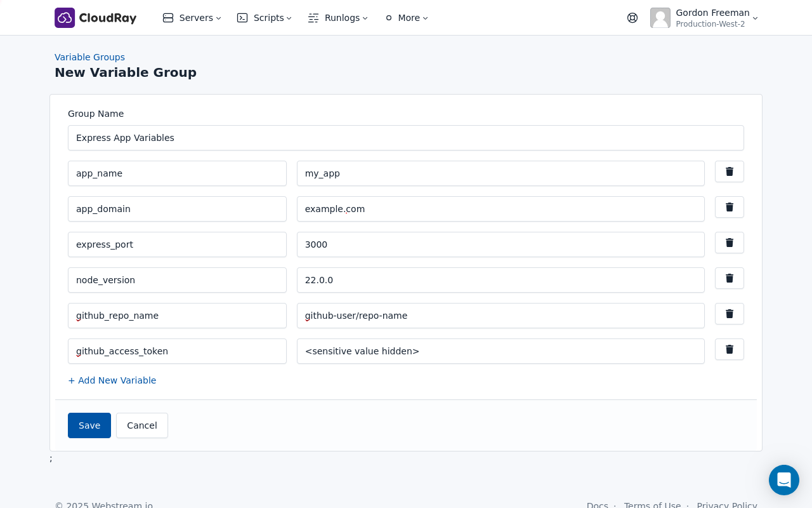Add a new variable
Viewport: 812px width, 508px height.
(112, 380)
